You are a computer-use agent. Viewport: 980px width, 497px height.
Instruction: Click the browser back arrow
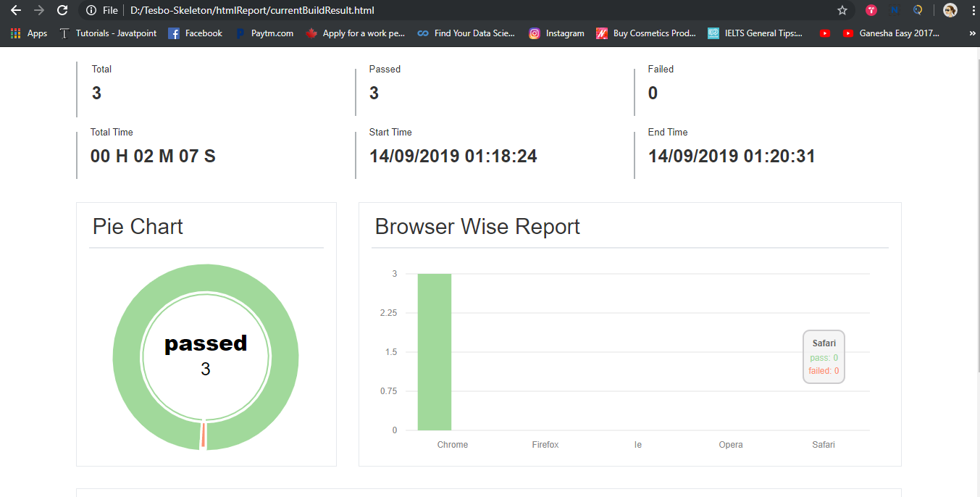16,10
